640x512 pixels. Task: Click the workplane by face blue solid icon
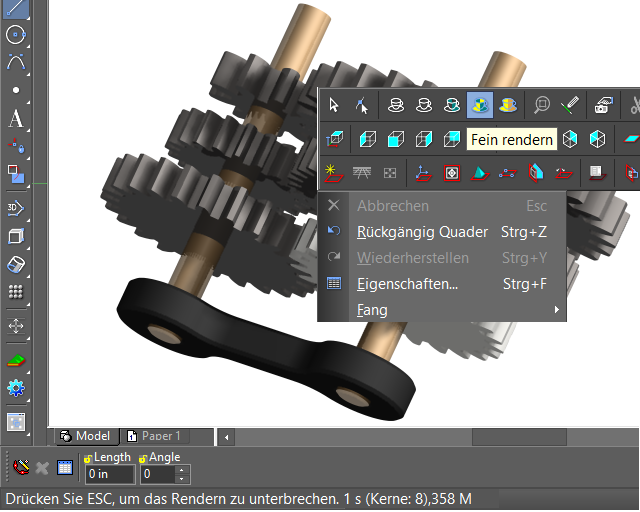[x=536, y=173]
